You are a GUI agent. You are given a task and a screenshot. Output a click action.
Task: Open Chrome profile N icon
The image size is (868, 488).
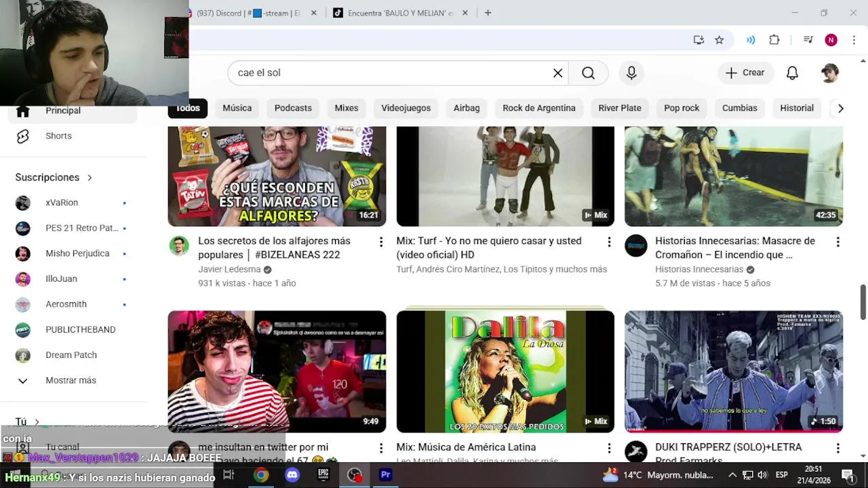tap(831, 40)
